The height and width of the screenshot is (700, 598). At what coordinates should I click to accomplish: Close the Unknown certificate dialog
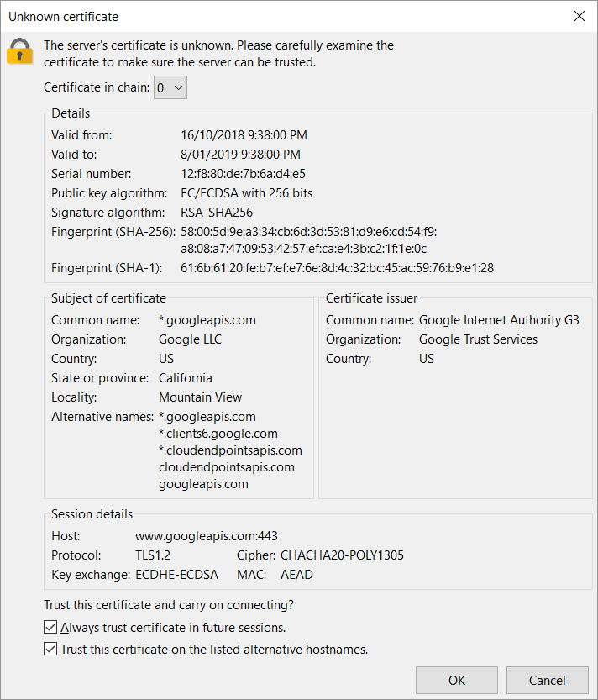pyautogui.click(x=580, y=16)
